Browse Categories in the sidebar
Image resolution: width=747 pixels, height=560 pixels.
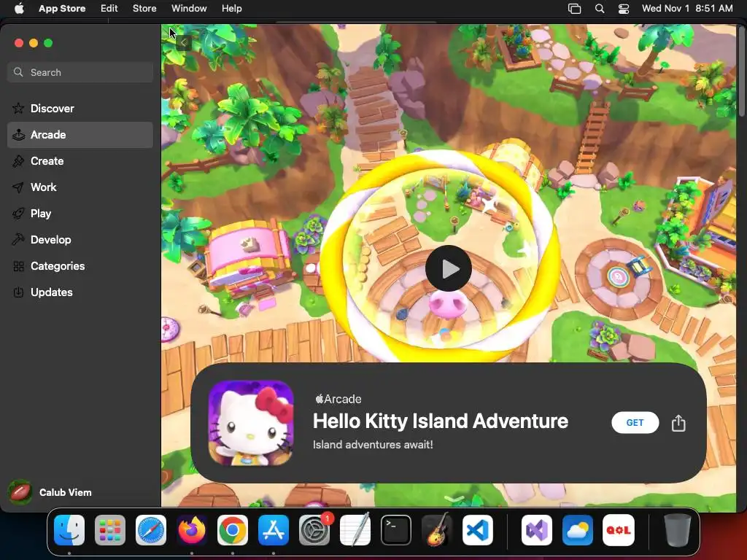point(80,265)
